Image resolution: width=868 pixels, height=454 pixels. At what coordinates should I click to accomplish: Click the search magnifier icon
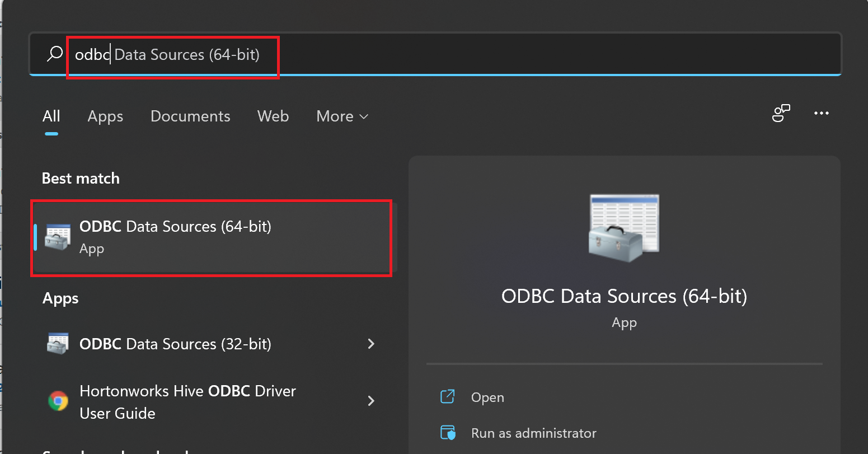pos(54,54)
